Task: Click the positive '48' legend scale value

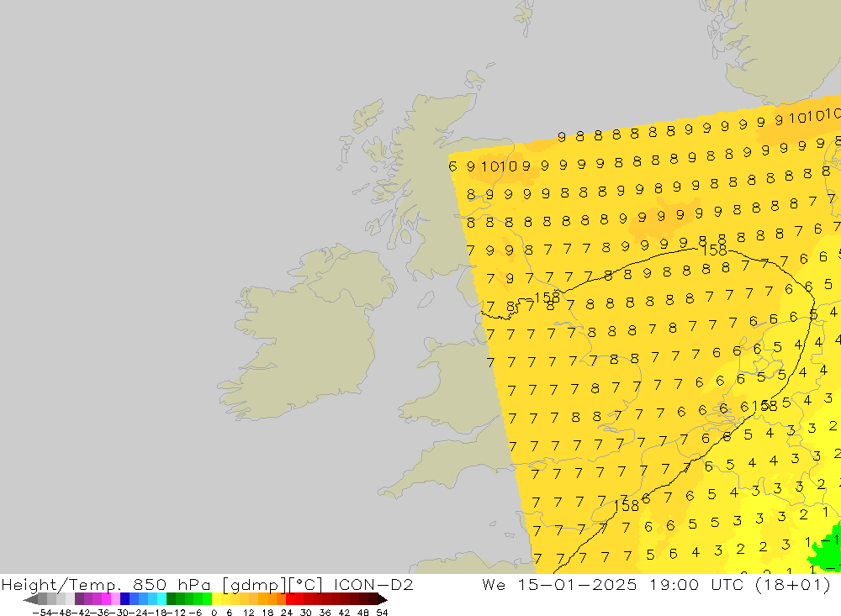Action: [363, 613]
